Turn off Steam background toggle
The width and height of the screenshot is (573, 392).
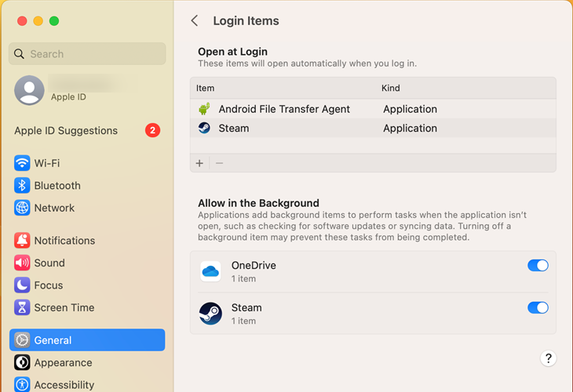click(538, 307)
